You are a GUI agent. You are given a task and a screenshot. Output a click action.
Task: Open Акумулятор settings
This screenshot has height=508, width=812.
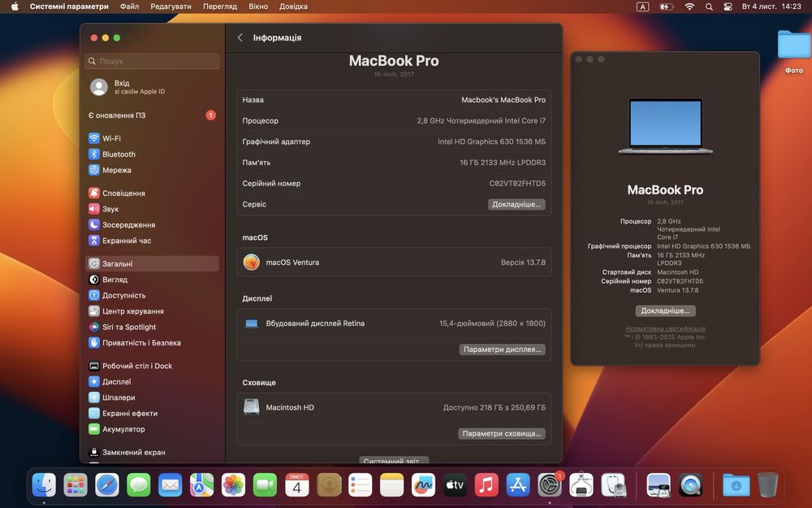click(153, 428)
